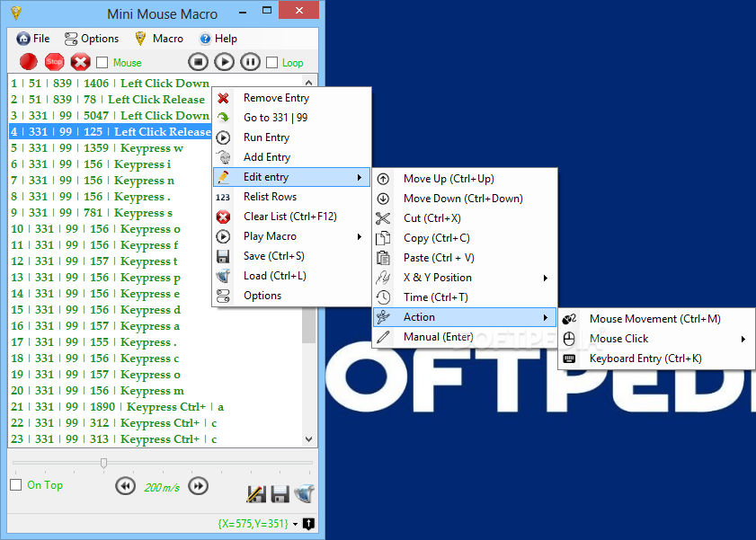Select Run Entry from the context menu

291,137
